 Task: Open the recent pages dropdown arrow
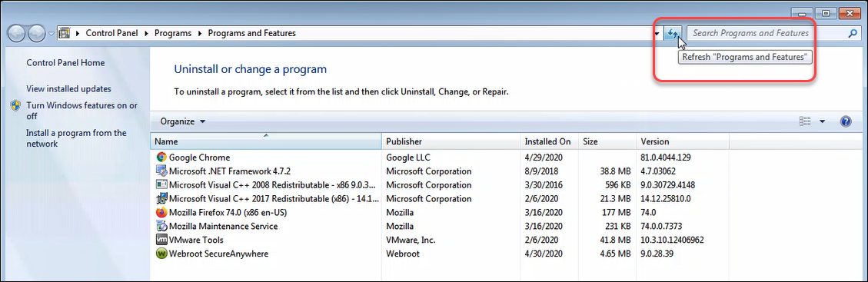(x=51, y=34)
